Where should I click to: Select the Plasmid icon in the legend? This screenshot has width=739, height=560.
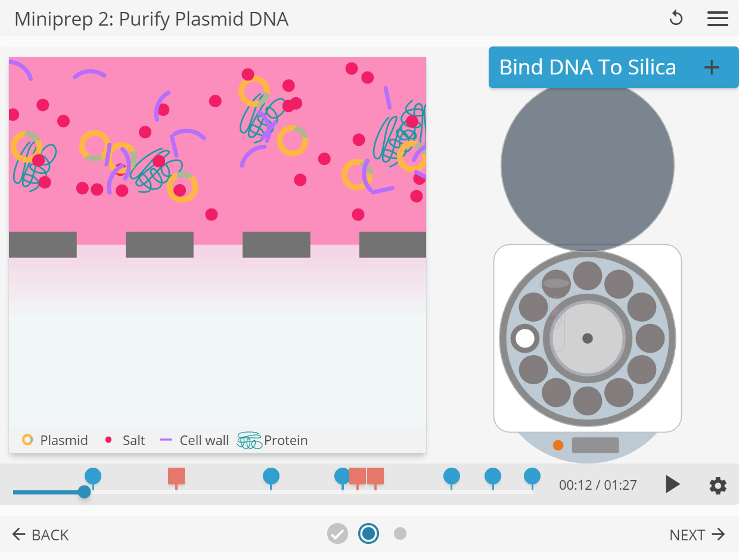(x=26, y=440)
